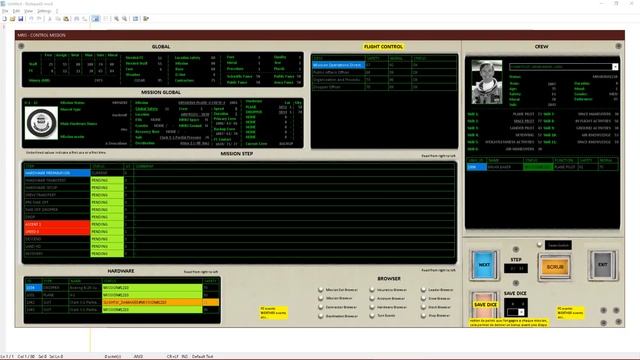
Task: Toggle the switch light above the SCRUB button
Action: coord(540,244)
